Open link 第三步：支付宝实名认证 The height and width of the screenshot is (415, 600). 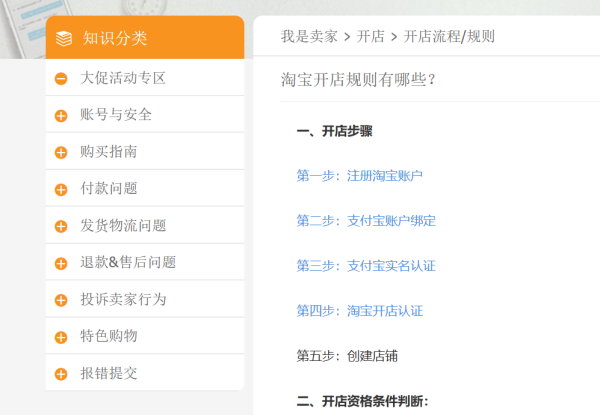[366, 266]
